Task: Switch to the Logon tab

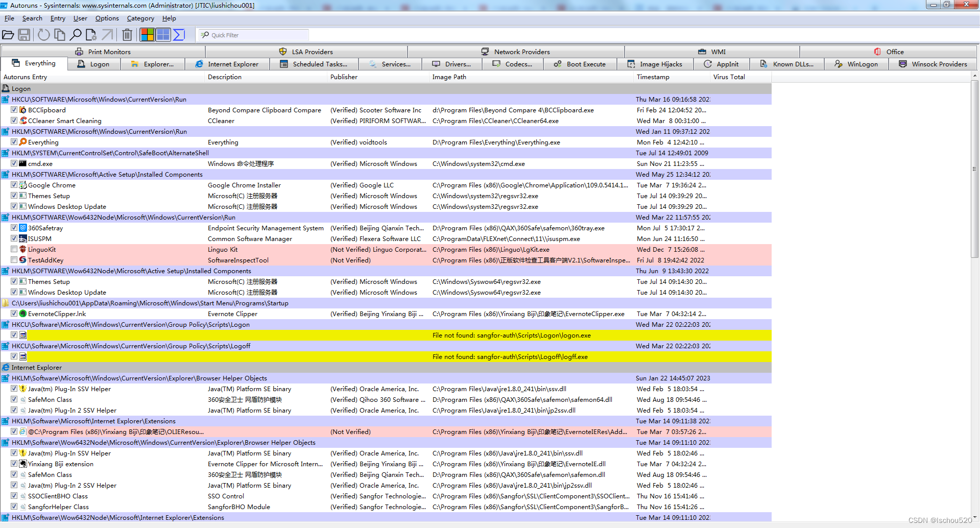Action: coord(94,64)
